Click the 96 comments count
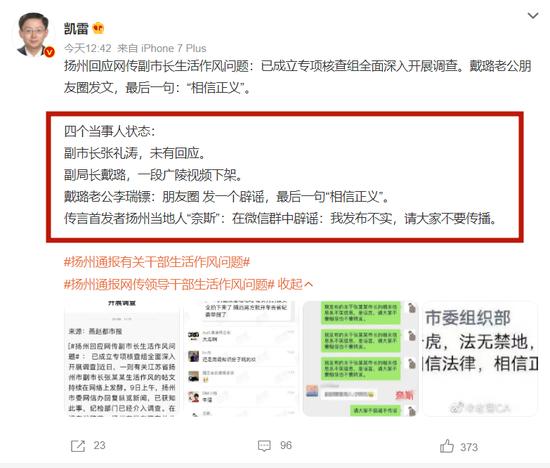Image resolution: width=550 pixels, height=468 pixels. (286, 445)
